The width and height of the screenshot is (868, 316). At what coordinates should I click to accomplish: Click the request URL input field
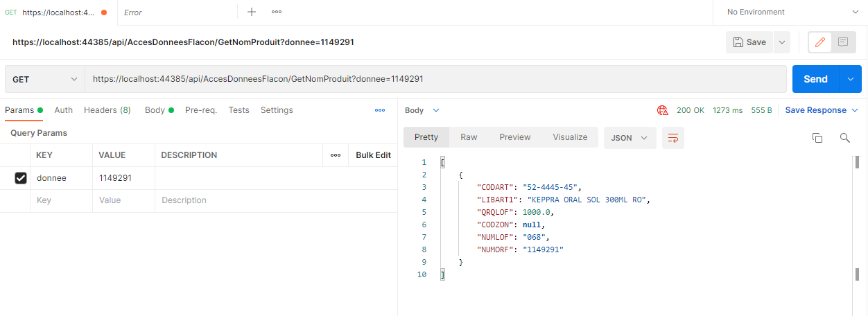click(x=435, y=79)
